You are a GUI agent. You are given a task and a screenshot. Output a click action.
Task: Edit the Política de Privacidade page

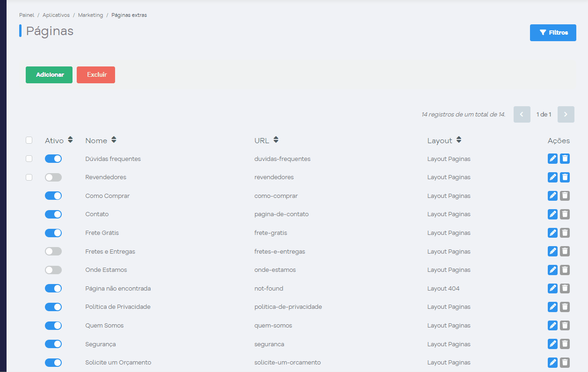click(x=552, y=307)
